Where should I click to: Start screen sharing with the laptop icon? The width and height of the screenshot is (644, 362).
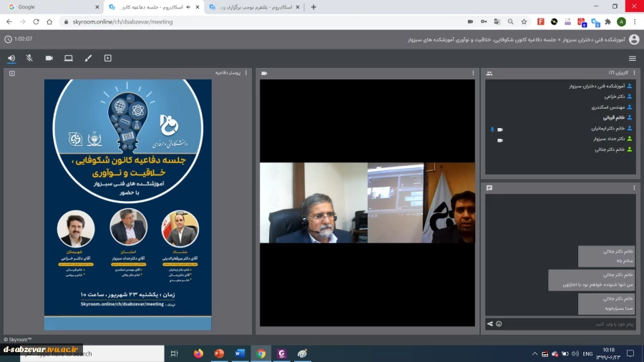(x=69, y=58)
